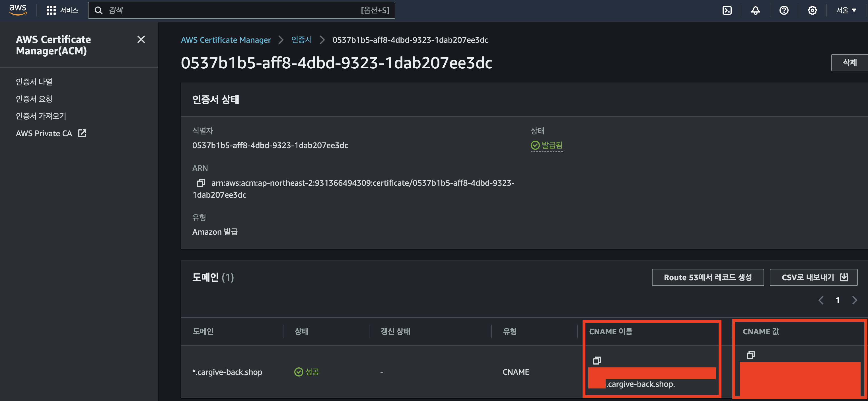The image size is (868, 401).
Task: Click the 발급됨 status indicator
Action: tap(546, 145)
